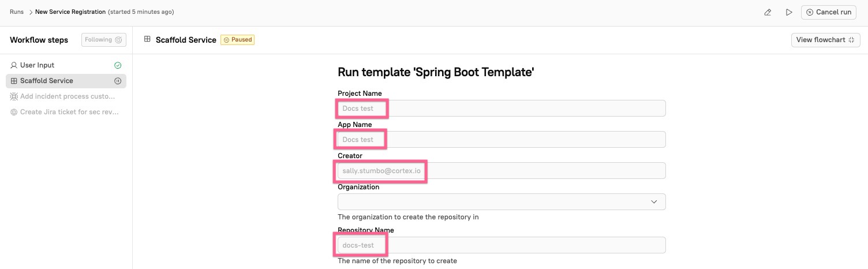Open the Organization dropdown
This screenshot has width=868, height=269.
coord(501,201)
